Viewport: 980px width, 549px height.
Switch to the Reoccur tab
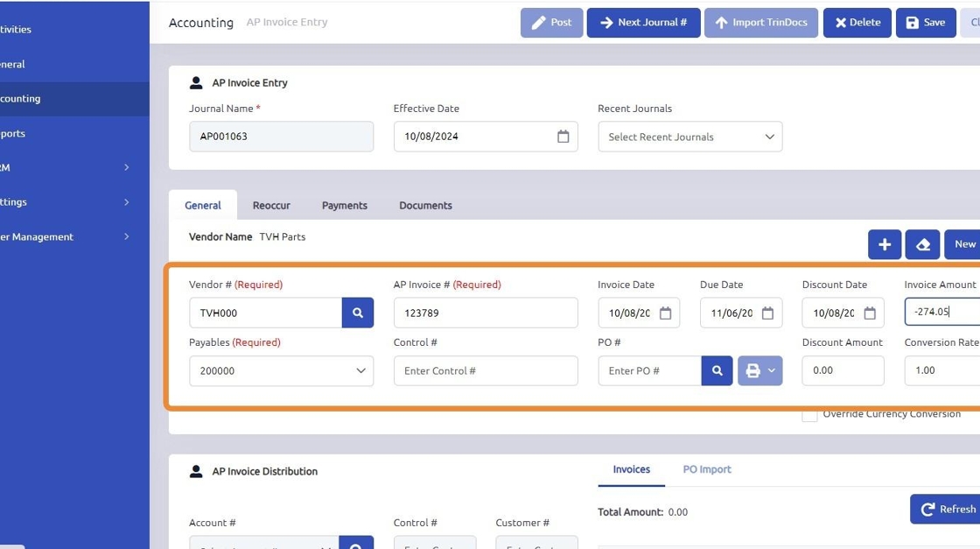pyautogui.click(x=271, y=205)
